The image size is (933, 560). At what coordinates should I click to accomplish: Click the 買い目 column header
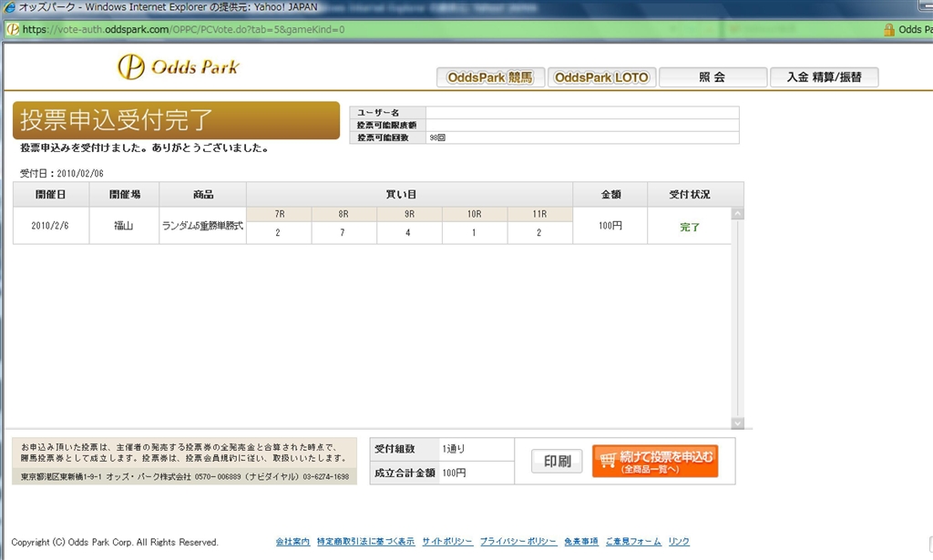(409, 194)
